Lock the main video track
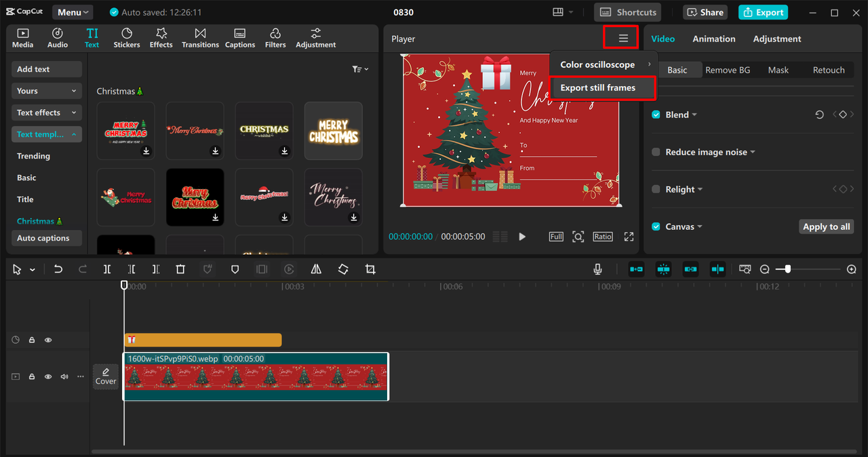 coord(32,376)
